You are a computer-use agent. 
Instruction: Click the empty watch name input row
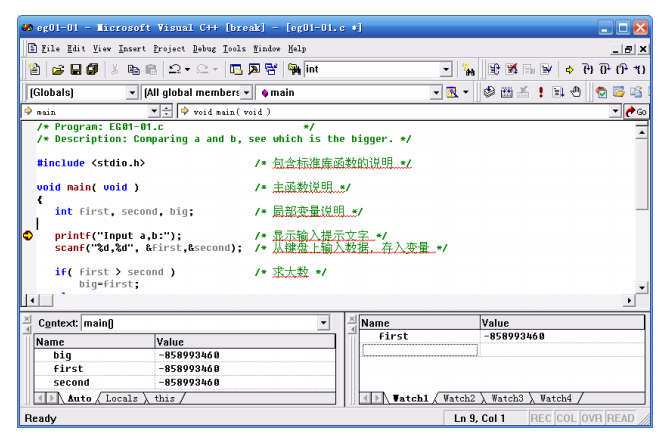(419, 350)
